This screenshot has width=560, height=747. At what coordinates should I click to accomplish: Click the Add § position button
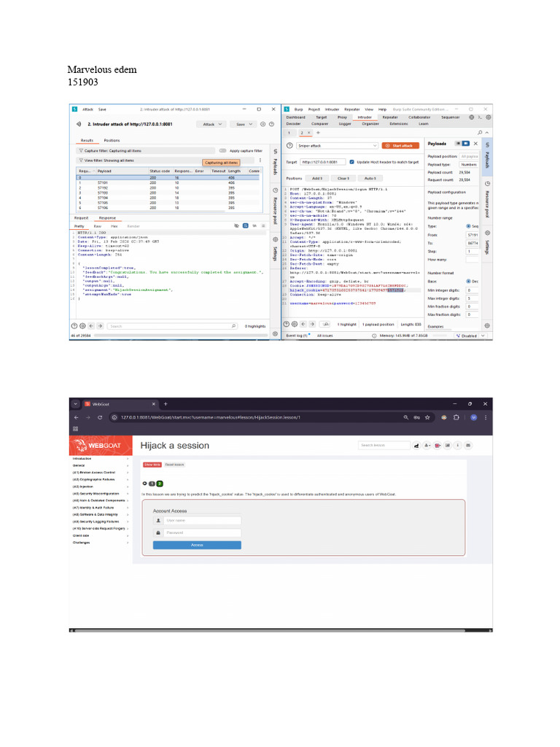pyautogui.click(x=317, y=178)
